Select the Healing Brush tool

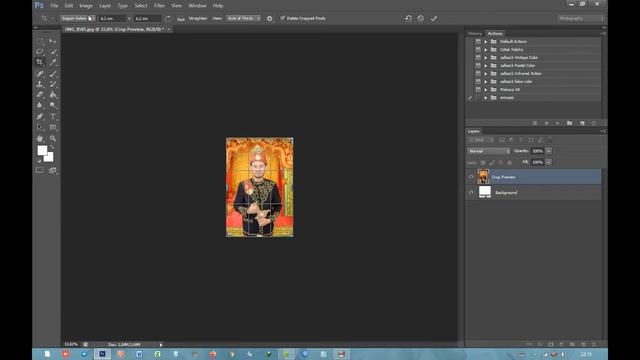pyautogui.click(x=40, y=74)
